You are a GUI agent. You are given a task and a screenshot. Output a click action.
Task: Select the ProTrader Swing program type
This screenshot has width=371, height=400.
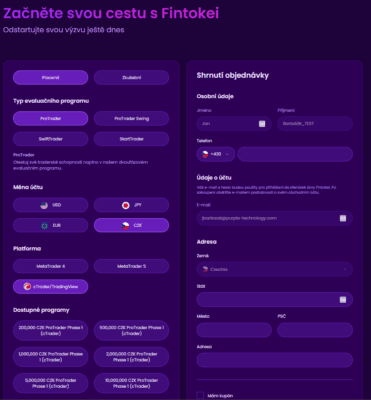pyautogui.click(x=131, y=118)
